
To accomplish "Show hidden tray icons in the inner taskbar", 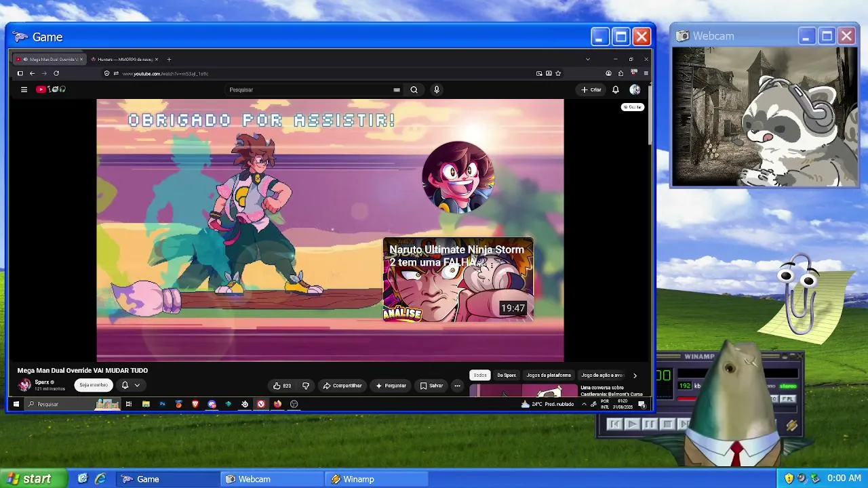I will 584,404.
